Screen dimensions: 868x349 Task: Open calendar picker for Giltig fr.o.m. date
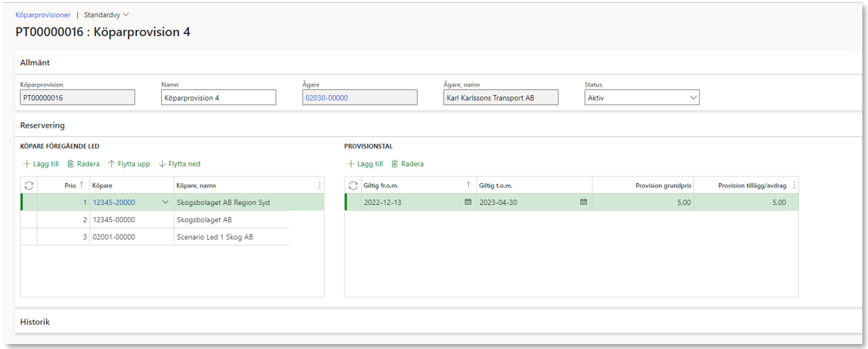tap(467, 202)
